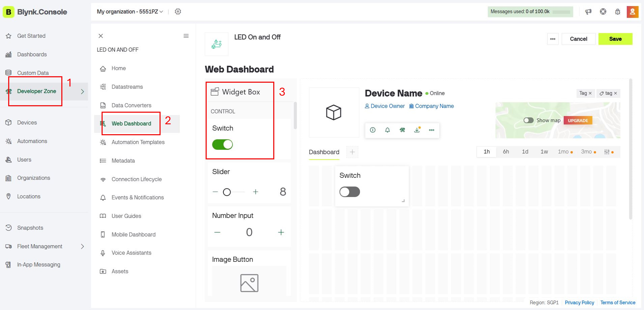Open Voice Assistants menu item

137,253
